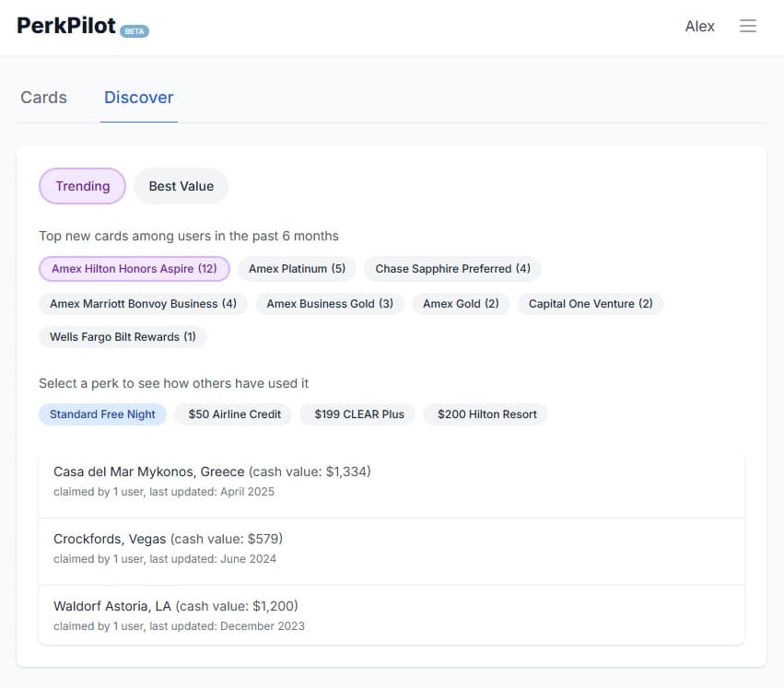Click the Amex Gold card chip
This screenshot has width=784, height=688.
tap(461, 304)
